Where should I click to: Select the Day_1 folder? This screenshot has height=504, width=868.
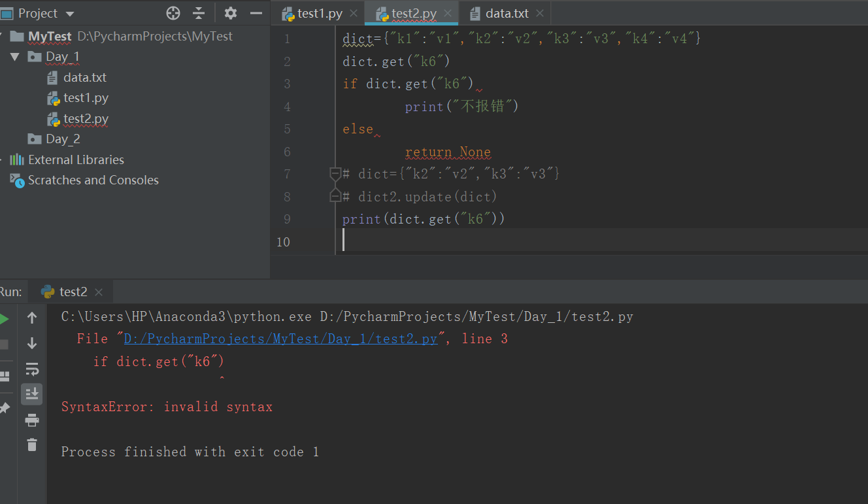[63, 57]
